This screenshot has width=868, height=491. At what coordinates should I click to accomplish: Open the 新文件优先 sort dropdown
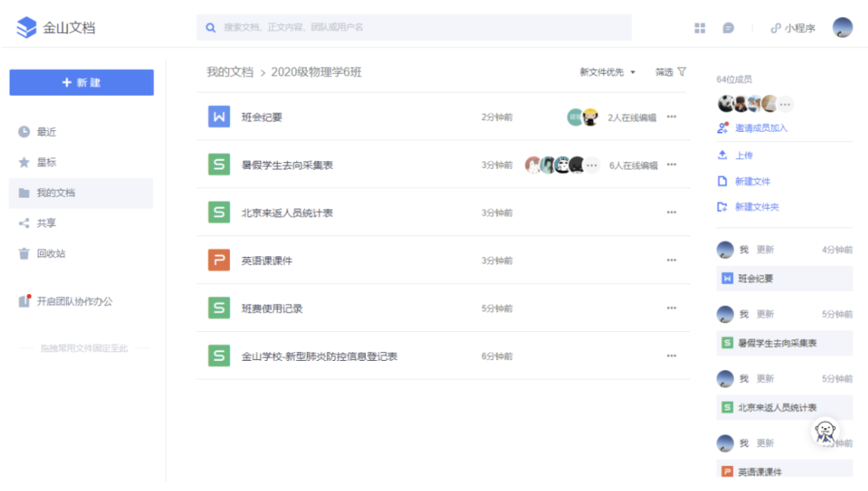pyautogui.click(x=608, y=72)
